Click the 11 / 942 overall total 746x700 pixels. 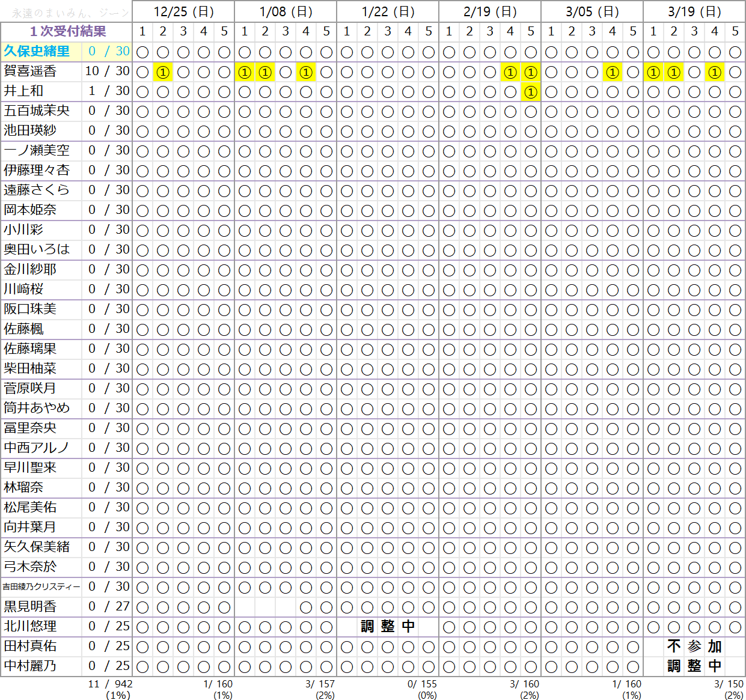click(x=110, y=684)
